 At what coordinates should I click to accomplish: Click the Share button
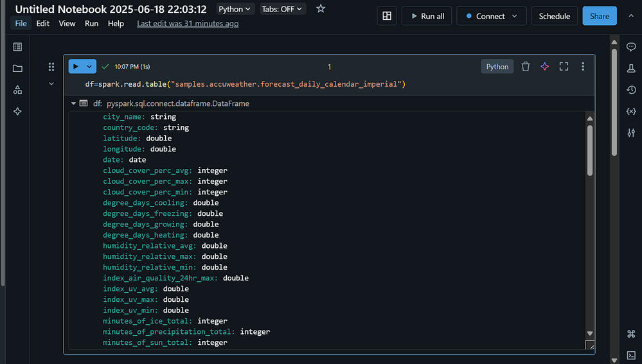click(599, 16)
